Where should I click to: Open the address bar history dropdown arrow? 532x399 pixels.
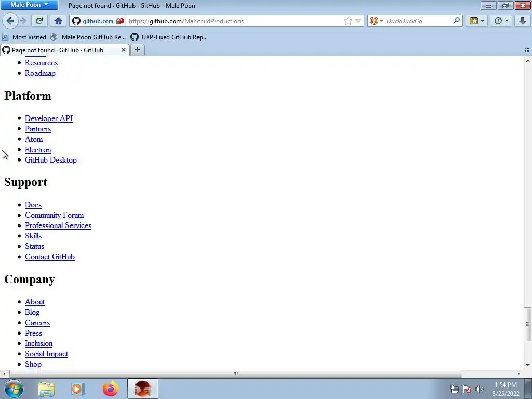pos(358,21)
